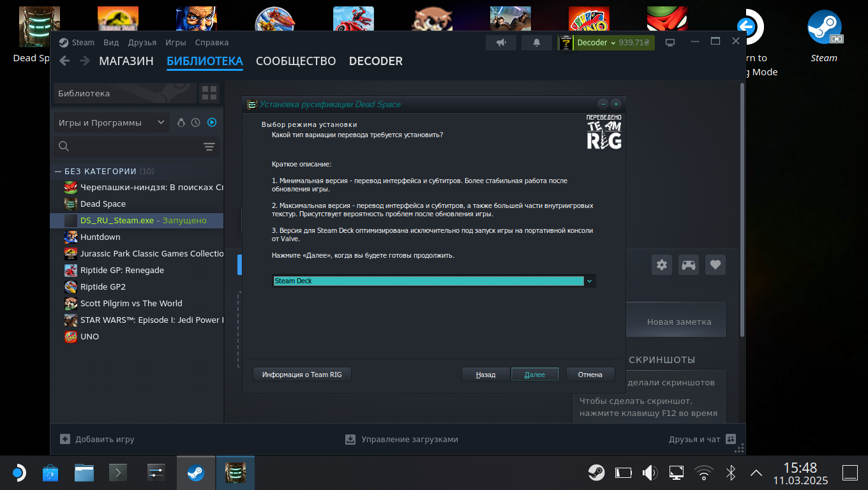Open Discover store from the taskbar

coord(50,473)
